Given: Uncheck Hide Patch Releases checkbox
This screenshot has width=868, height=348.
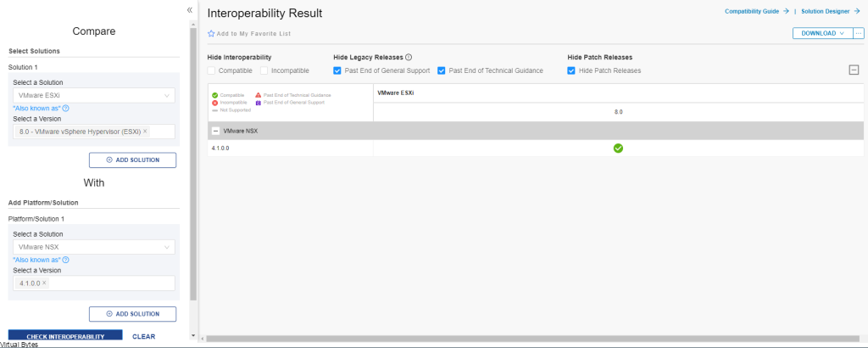Looking at the screenshot, I should point(571,70).
